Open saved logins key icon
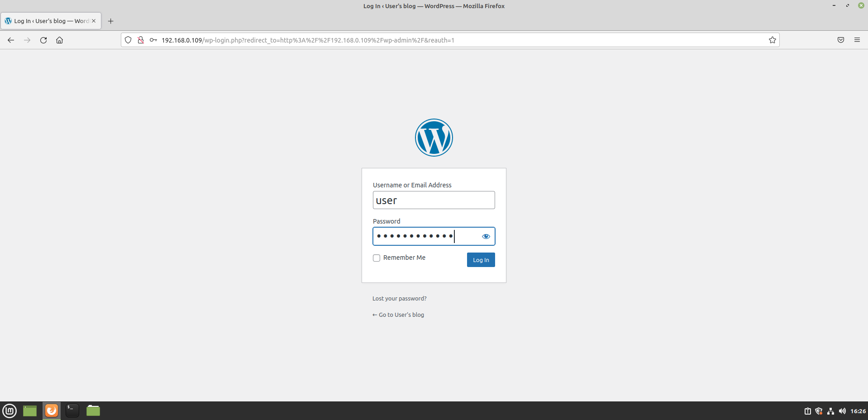The width and height of the screenshot is (868, 420). [153, 40]
